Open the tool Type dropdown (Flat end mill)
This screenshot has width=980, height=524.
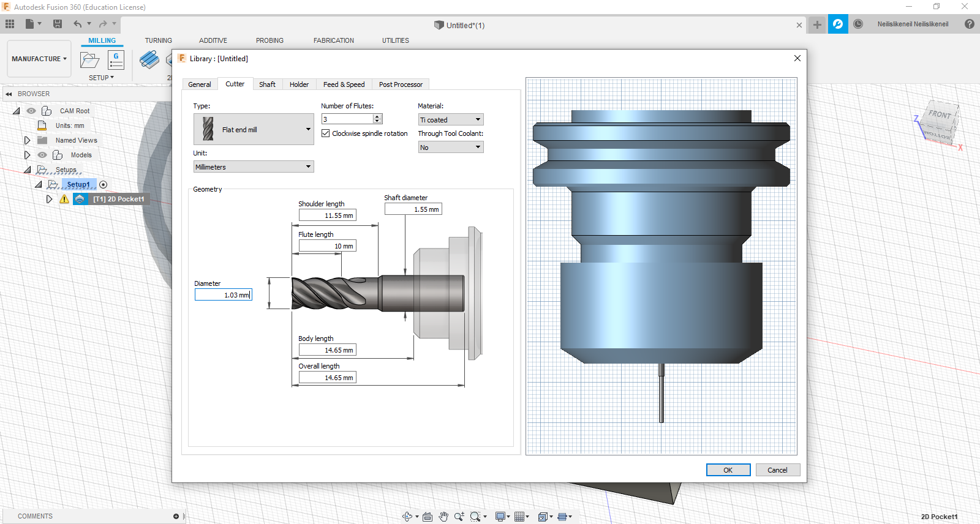click(254, 129)
